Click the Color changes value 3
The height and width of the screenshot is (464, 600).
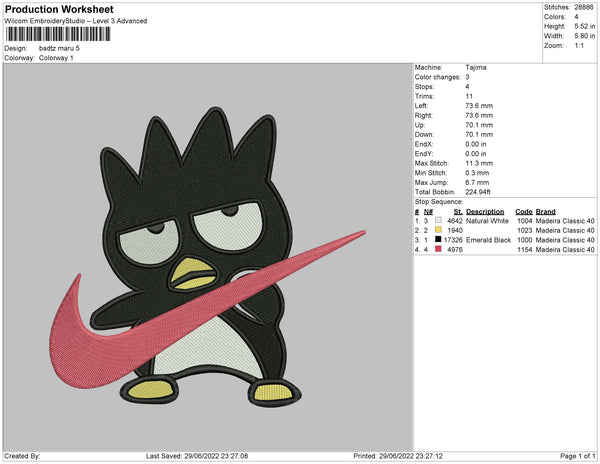[467, 77]
